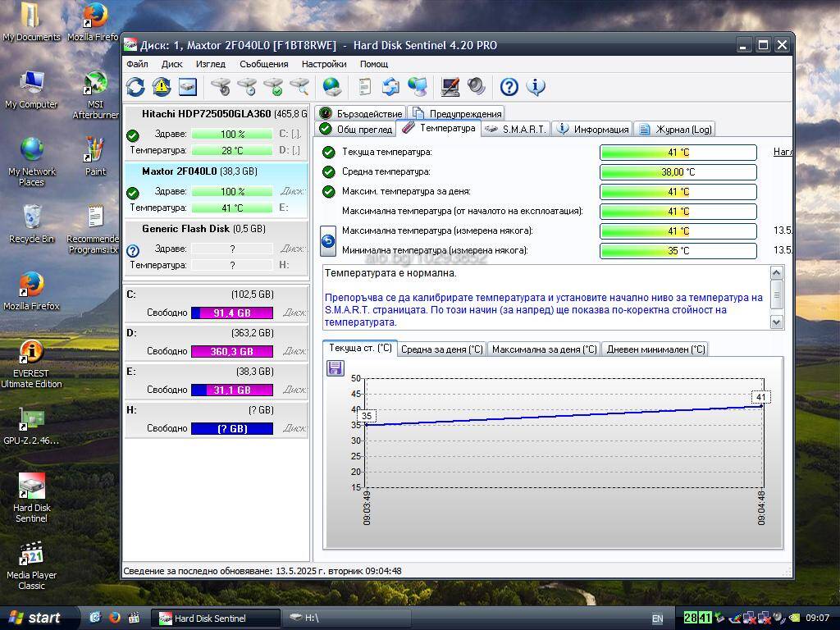Viewport: 840px width, 630px height.
Task: Click C: partition free space bar 91,4 GB
Action: [232, 313]
